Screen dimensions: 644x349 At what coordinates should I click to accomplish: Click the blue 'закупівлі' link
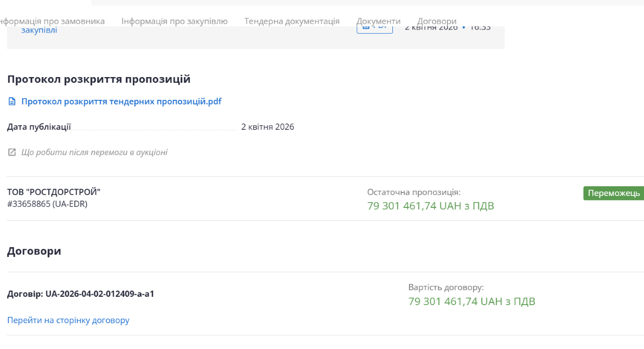(x=39, y=31)
